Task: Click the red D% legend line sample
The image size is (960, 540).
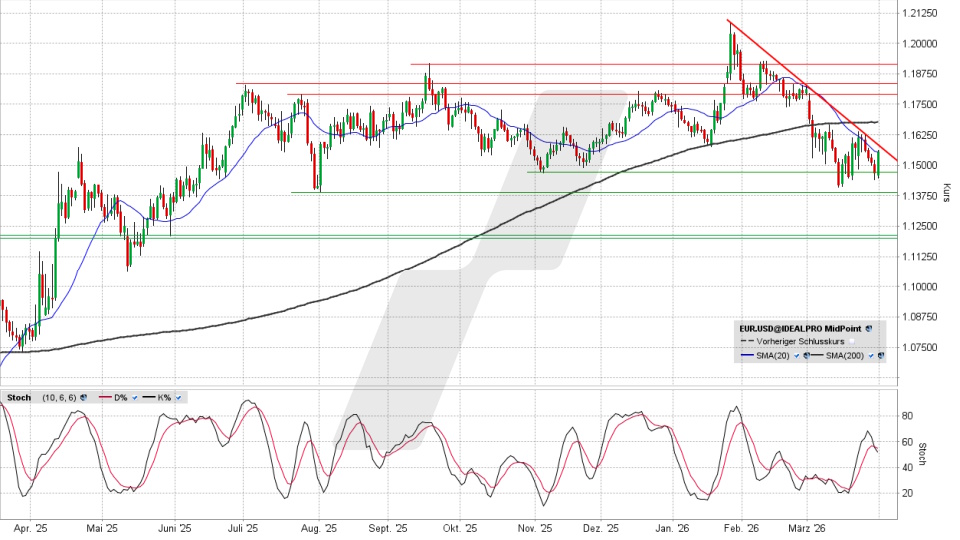Action: 103,397
